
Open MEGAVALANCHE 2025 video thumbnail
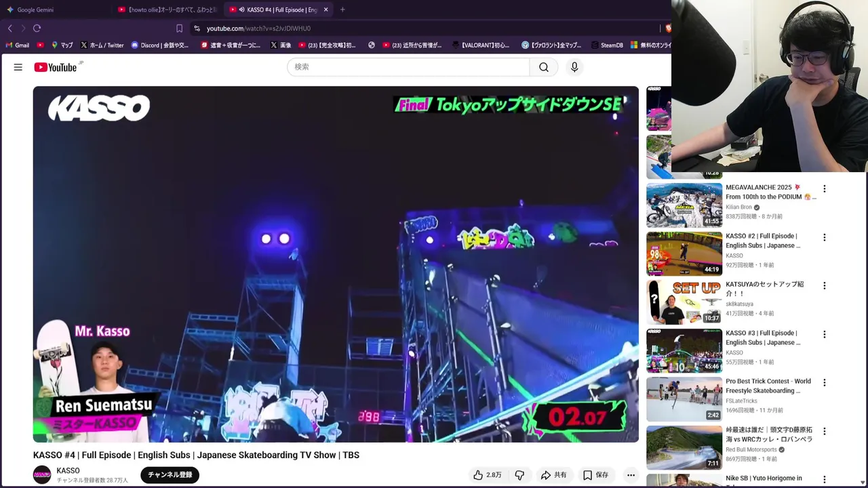point(684,205)
